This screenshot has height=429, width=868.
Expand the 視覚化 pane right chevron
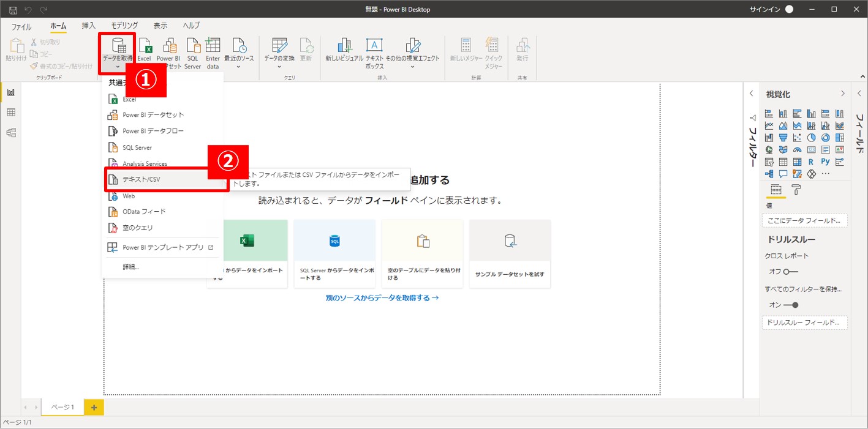pos(843,94)
